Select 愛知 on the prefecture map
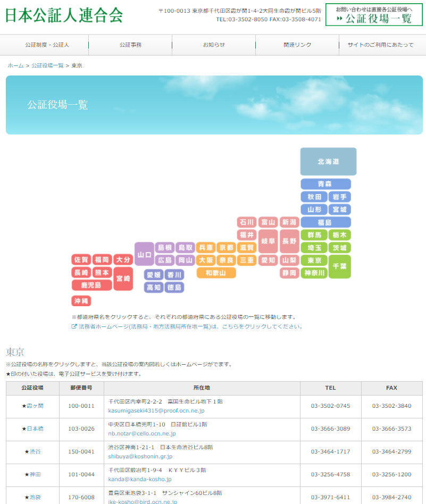This screenshot has height=504, width=426. point(268,261)
